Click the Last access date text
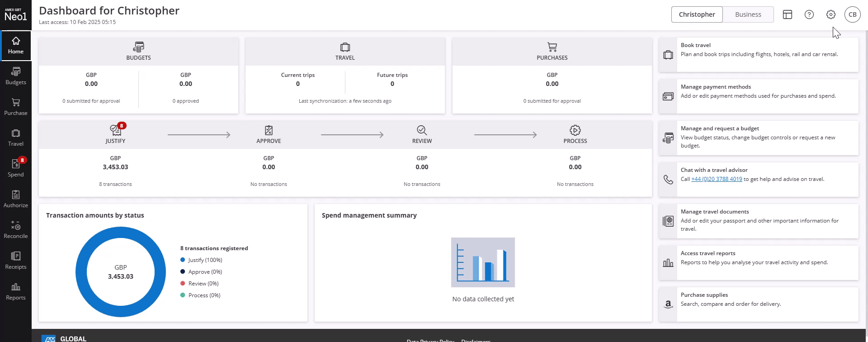Image resolution: width=868 pixels, height=342 pixels. pyautogui.click(x=77, y=22)
